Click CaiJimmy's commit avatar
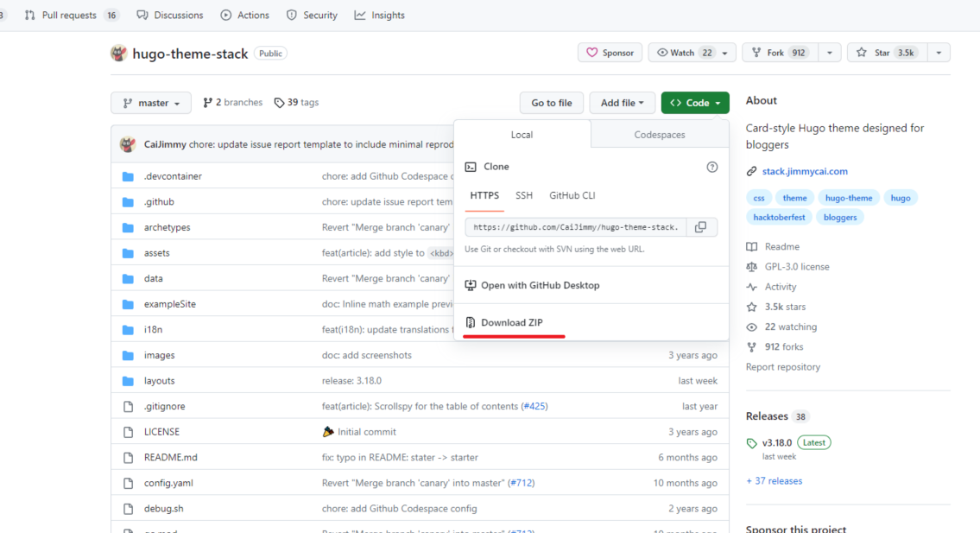980x533 pixels. [128, 144]
